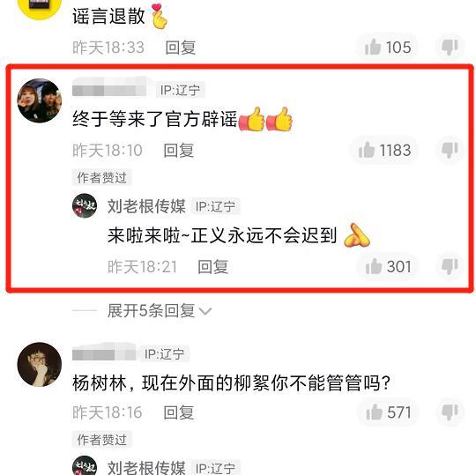Dislike the 正义永远不会迟到 reply

[x=450, y=266]
